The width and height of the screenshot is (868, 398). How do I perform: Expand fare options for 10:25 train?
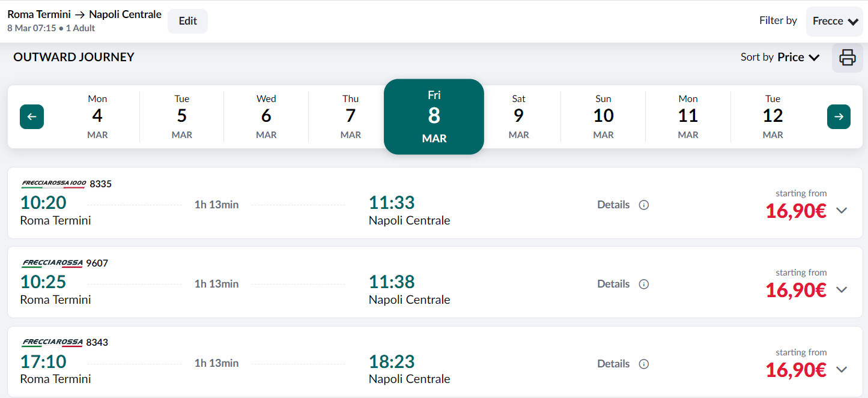(842, 290)
